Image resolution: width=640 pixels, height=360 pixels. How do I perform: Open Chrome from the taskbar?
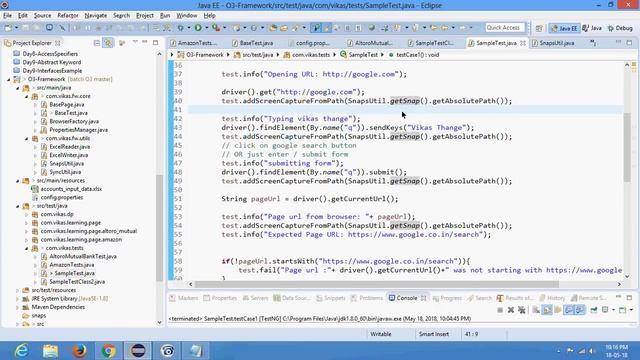[109, 351]
